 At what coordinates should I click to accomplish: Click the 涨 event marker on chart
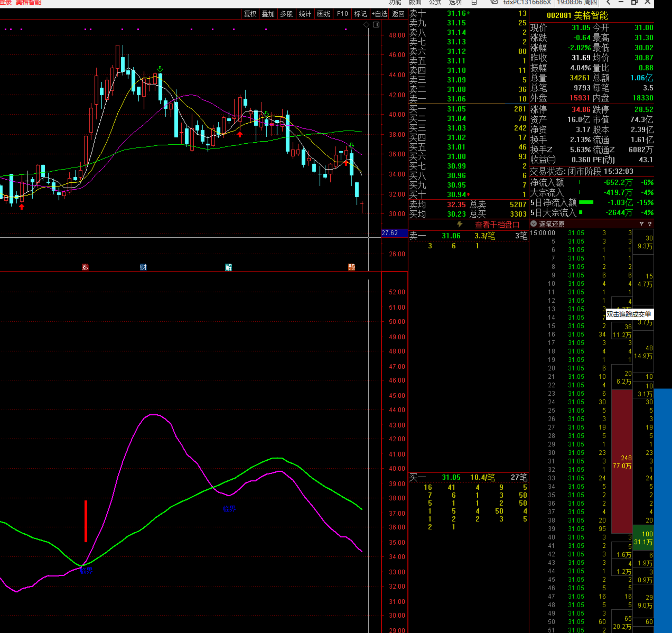pos(85,267)
